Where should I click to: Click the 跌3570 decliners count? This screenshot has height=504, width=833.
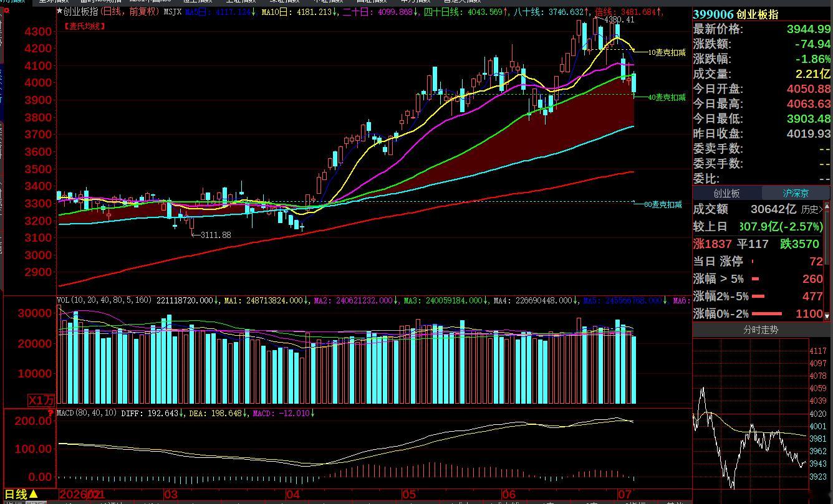point(799,244)
